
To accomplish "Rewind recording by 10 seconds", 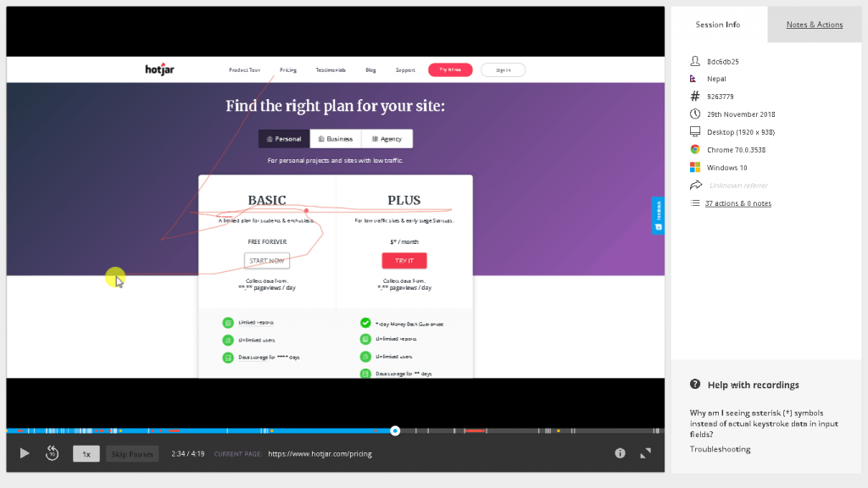I will (52, 453).
